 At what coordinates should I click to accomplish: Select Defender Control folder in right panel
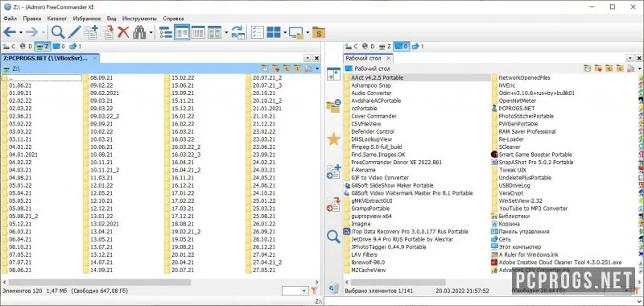coord(369,131)
